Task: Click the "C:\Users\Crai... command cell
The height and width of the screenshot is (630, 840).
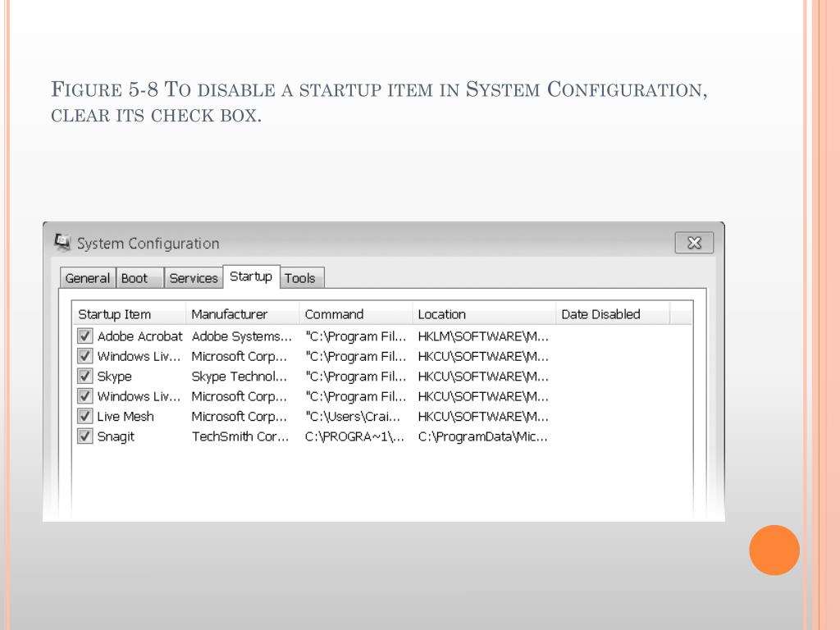Action: (x=353, y=416)
